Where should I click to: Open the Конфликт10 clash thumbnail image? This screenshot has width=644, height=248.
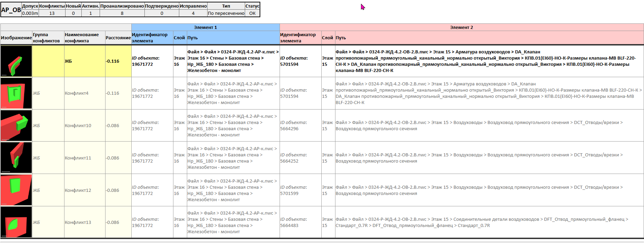pyautogui.click(x=16, y=125)
